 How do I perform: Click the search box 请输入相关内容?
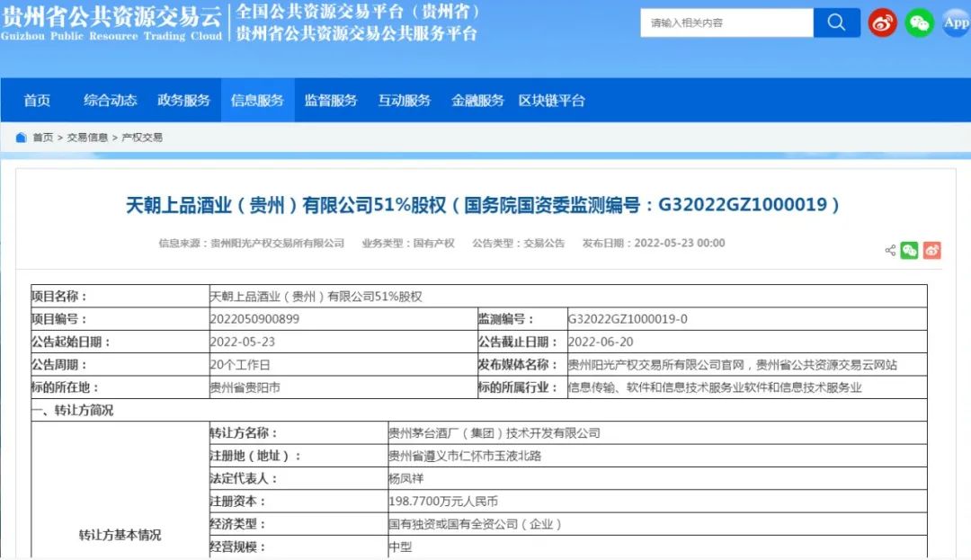coord(726,22)
